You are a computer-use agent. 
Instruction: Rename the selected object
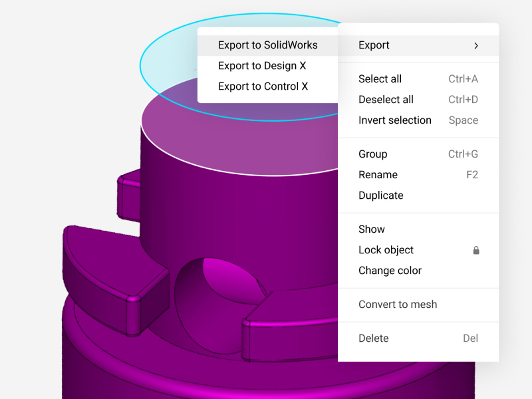378,175
